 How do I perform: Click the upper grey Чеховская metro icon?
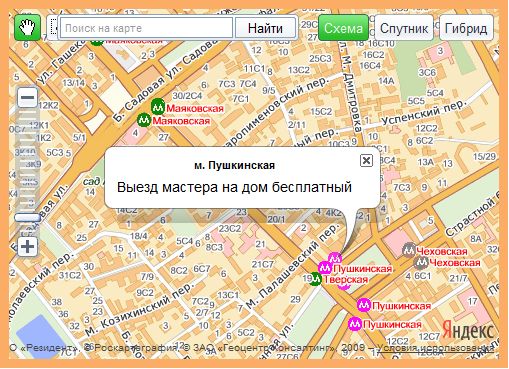409,250
